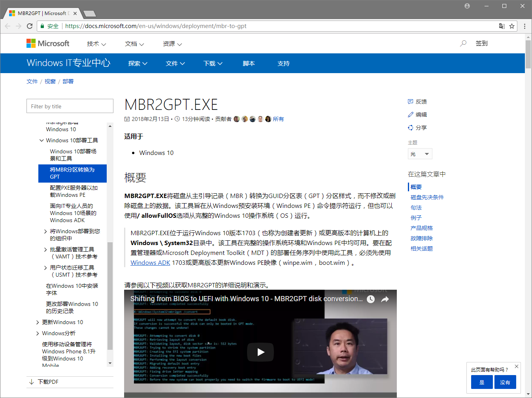Click the Microsoft logo

tap(48, 43)
